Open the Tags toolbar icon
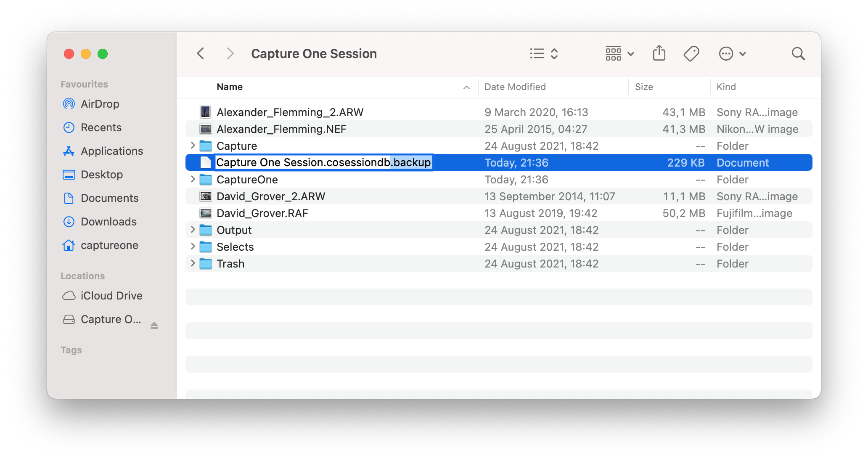Viewport: 868px width, 461px height. tap(691, 53)
